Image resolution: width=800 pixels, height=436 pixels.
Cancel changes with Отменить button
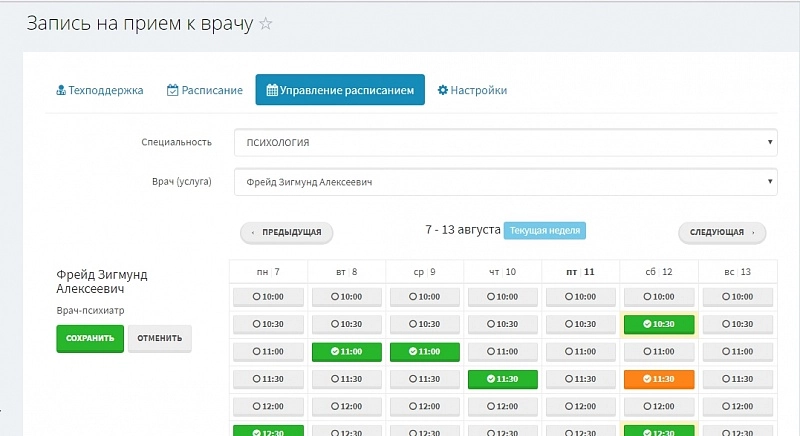pos(159,338)
